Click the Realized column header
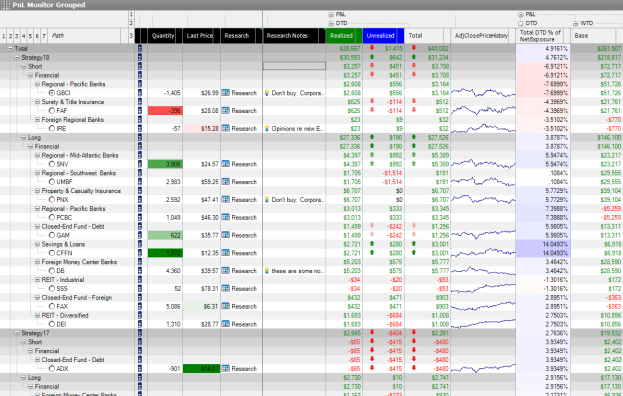The image size is (623, 396). (x=341, y=35)
